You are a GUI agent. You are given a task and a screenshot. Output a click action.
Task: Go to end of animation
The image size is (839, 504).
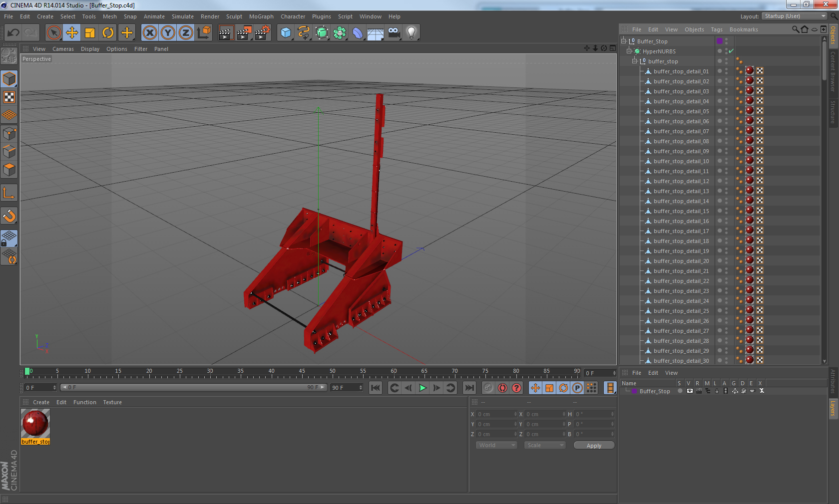pyautogui.click(x=469, y=388)
